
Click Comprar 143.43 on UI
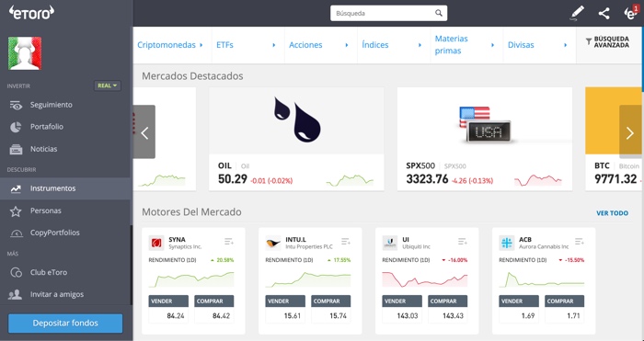448,309
